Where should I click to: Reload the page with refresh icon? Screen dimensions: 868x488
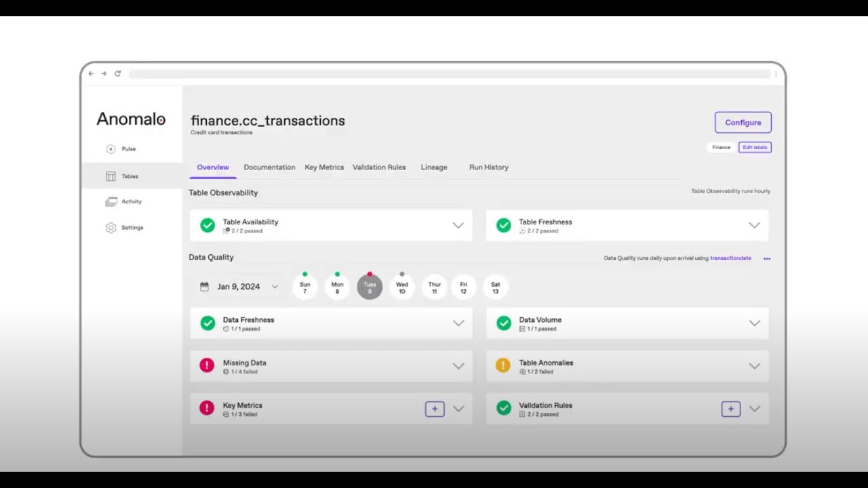coord(117,73)
